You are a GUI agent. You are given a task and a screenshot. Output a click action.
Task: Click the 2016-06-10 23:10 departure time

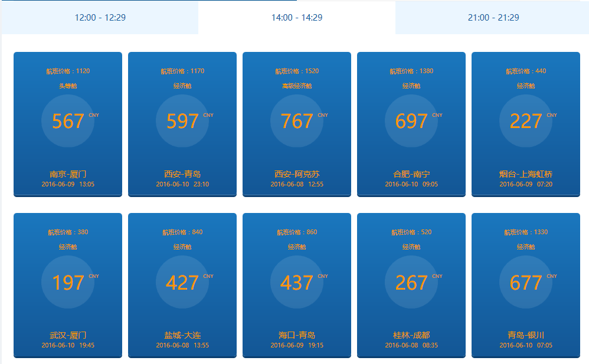[182, 184]
